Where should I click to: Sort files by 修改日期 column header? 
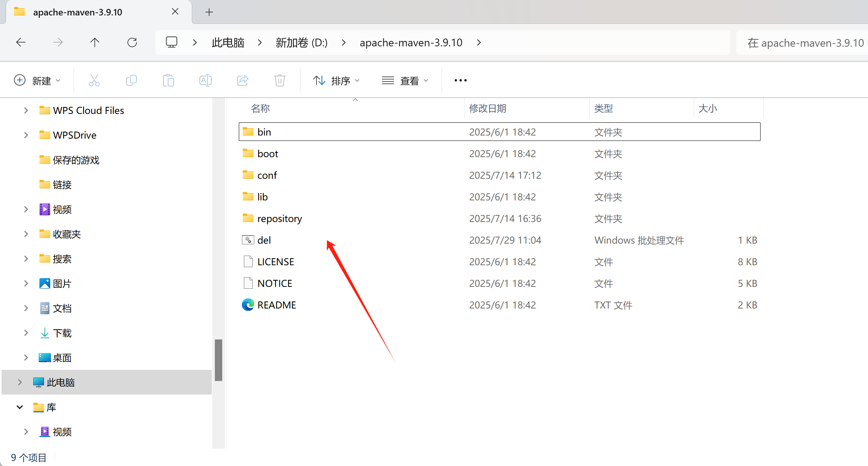487,108
